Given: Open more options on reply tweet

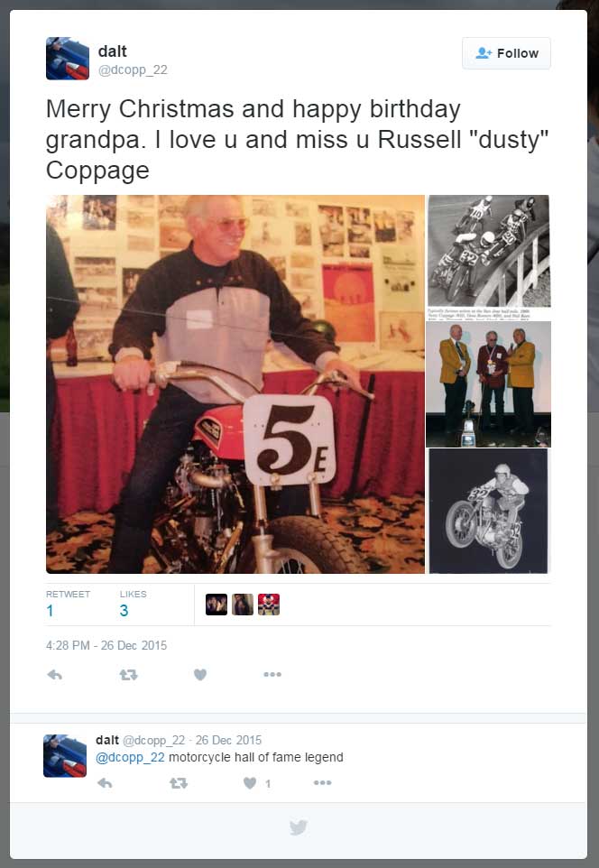Looking at the screenshot, I should point(322,783).
